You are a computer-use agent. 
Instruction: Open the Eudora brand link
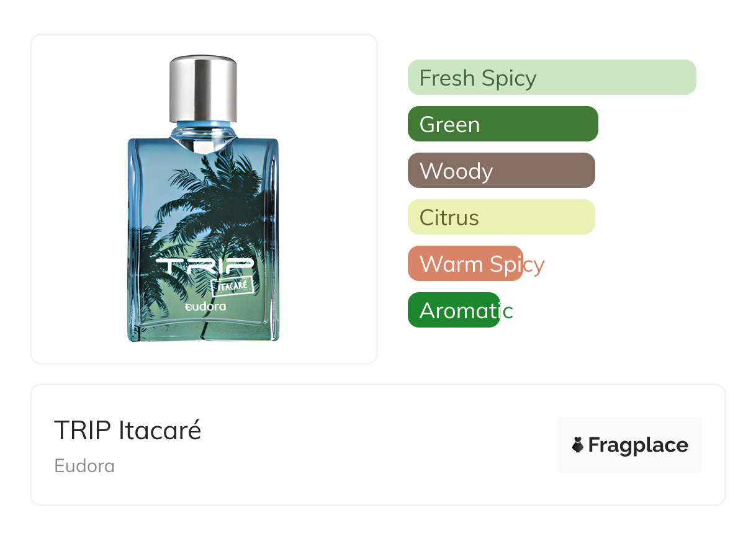click(x=84, y=466)
